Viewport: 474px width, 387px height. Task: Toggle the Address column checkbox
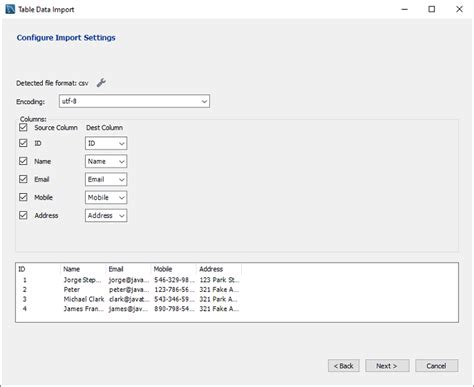pyautogui.click(x=23, y=215)
